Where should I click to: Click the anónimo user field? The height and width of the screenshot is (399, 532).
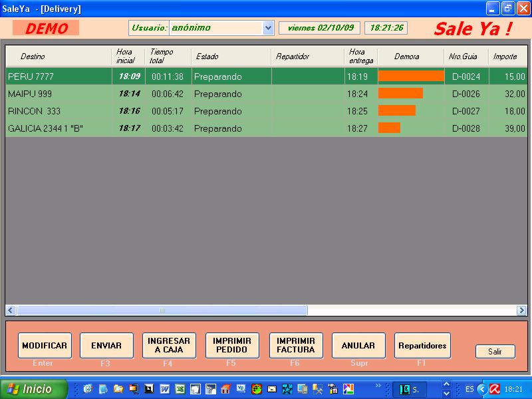(216, 28)
